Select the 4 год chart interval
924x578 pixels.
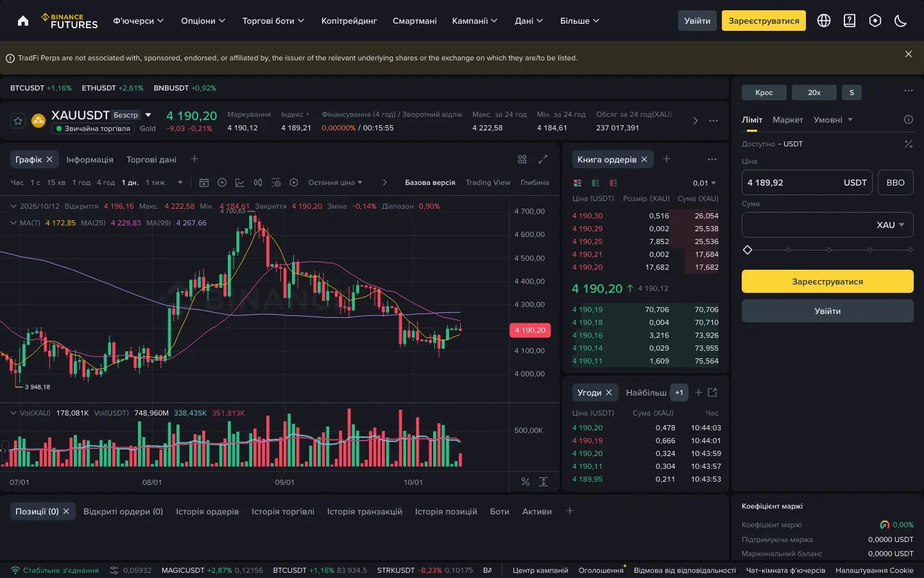click(106, 182)
